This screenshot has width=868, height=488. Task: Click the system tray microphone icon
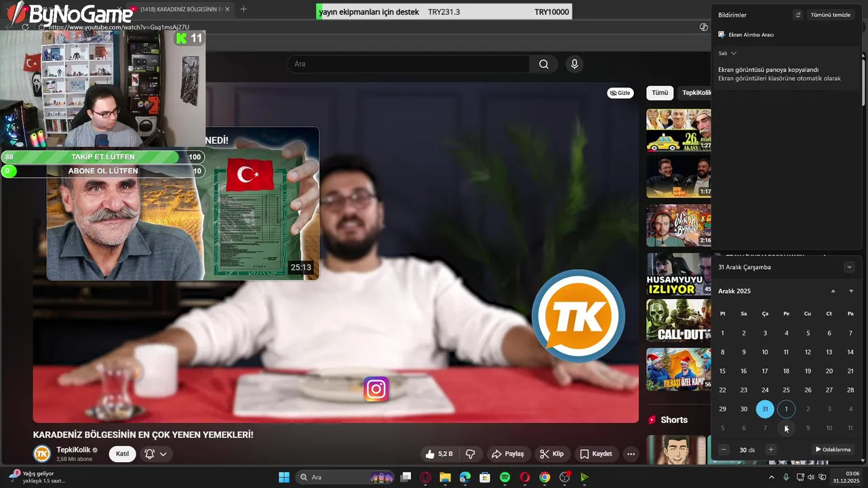[786, 477]
